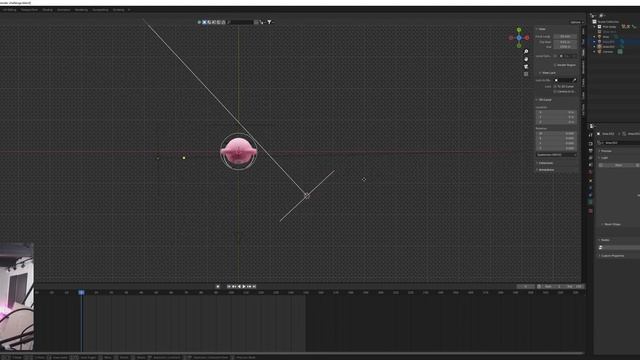Open the Render properties tab icon

591,144
